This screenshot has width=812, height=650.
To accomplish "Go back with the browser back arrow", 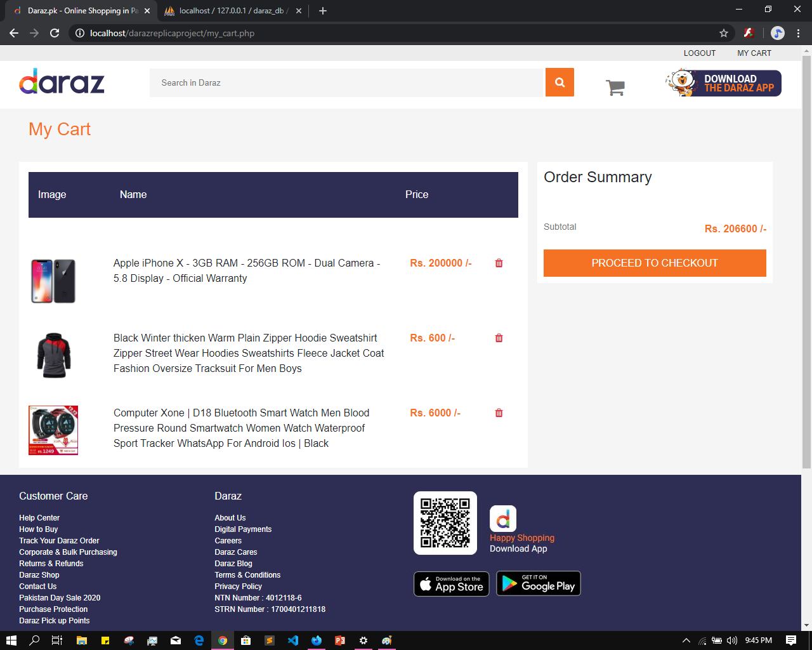I will [x=14, y=33].
